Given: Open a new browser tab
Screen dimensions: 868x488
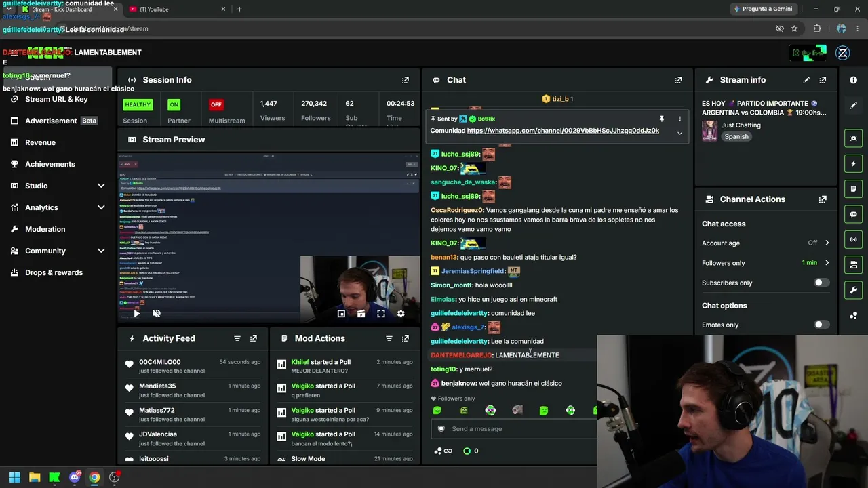Looking at the screenshot, I should pos(239,9).
